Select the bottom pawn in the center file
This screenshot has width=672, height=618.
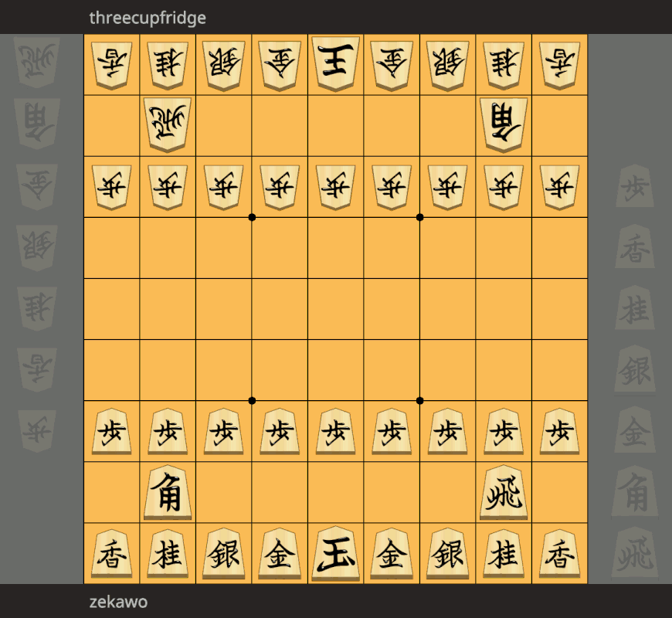tap(335, 431)
